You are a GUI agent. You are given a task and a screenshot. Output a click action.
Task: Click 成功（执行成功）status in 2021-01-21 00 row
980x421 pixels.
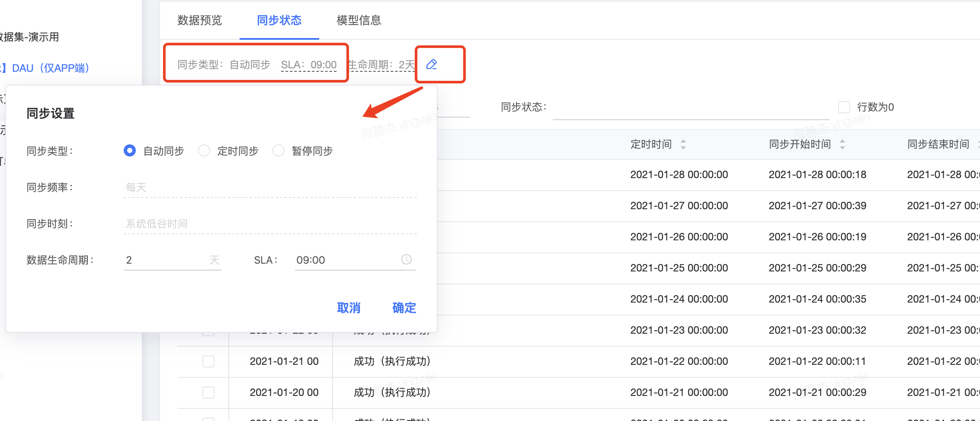click(x=392, y=361)
